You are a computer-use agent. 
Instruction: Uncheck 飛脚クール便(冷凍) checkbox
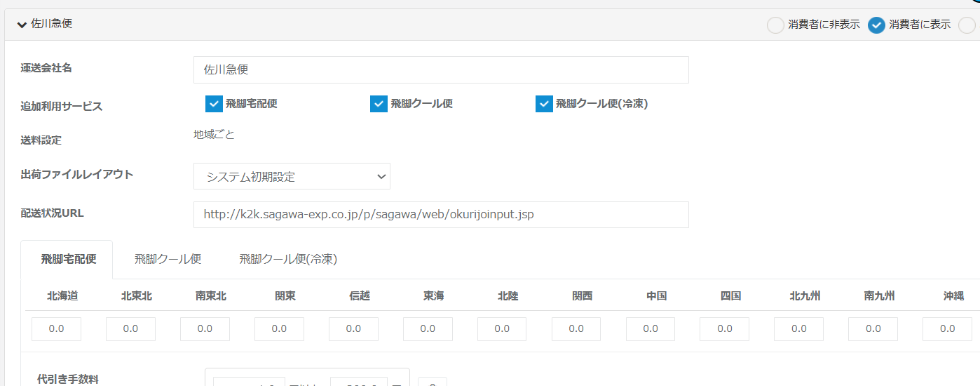(544, 104)
